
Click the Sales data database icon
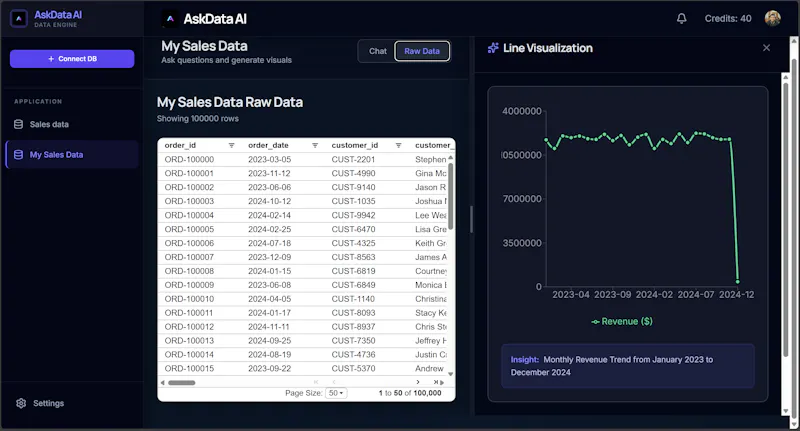click(x=18, y=124)
